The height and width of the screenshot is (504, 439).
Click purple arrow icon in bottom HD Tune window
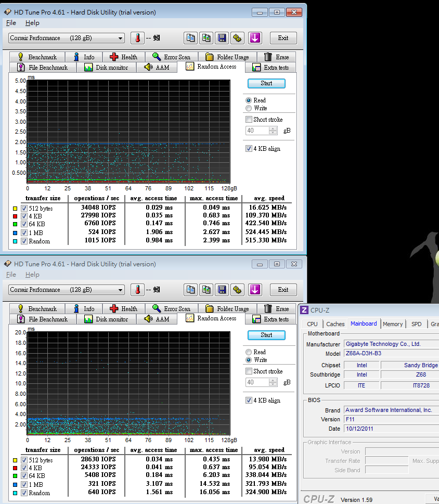point(255,290)
